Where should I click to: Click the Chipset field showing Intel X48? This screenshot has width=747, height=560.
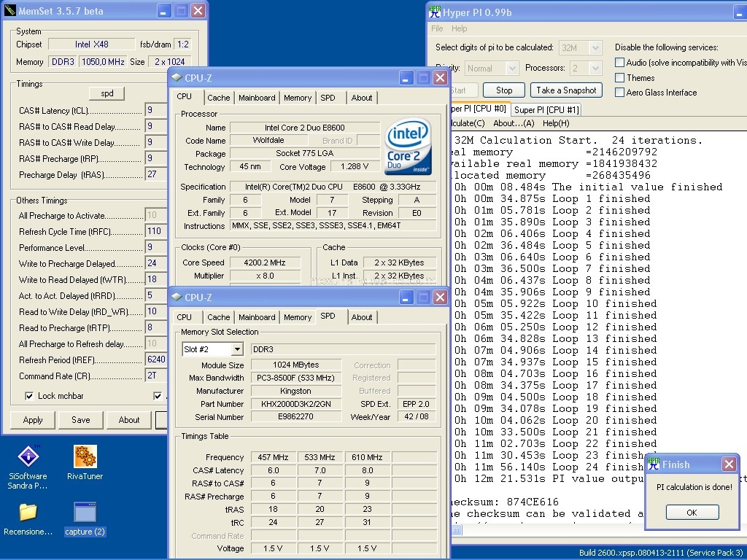[91, 44]
